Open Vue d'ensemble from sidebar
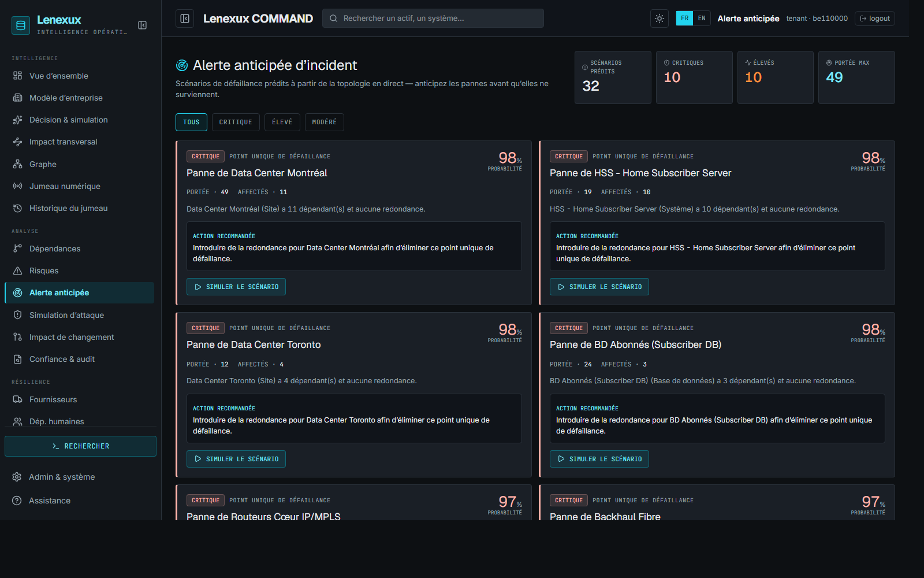This screenshot has height=578, width=924. (80, 76)
